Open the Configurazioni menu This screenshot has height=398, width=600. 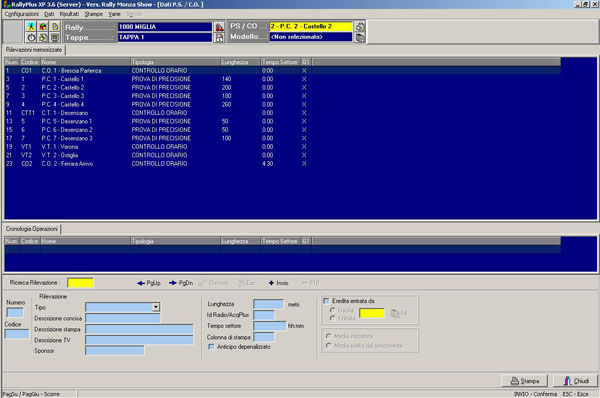[21, 14]
